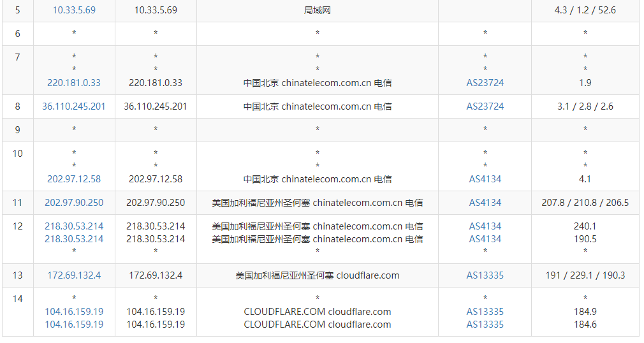Select latency value 1.9 in hop 7

point(585,83)
